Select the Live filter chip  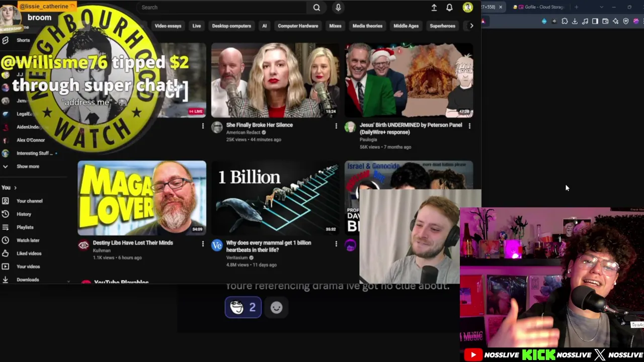coord(197,26)
